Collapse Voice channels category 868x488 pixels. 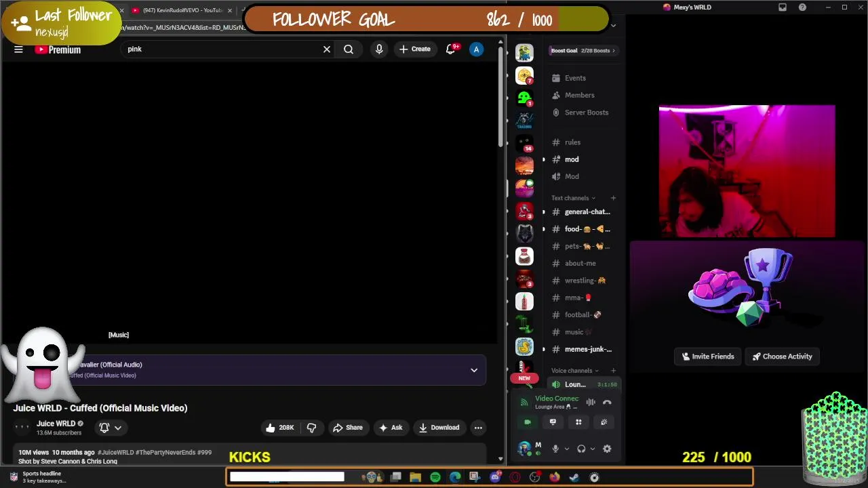[575, 371]
